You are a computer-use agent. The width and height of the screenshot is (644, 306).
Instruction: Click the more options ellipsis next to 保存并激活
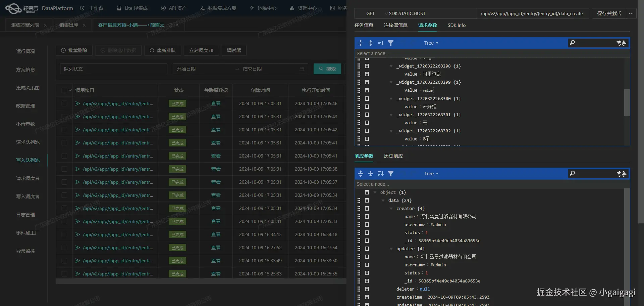point(631,13)
